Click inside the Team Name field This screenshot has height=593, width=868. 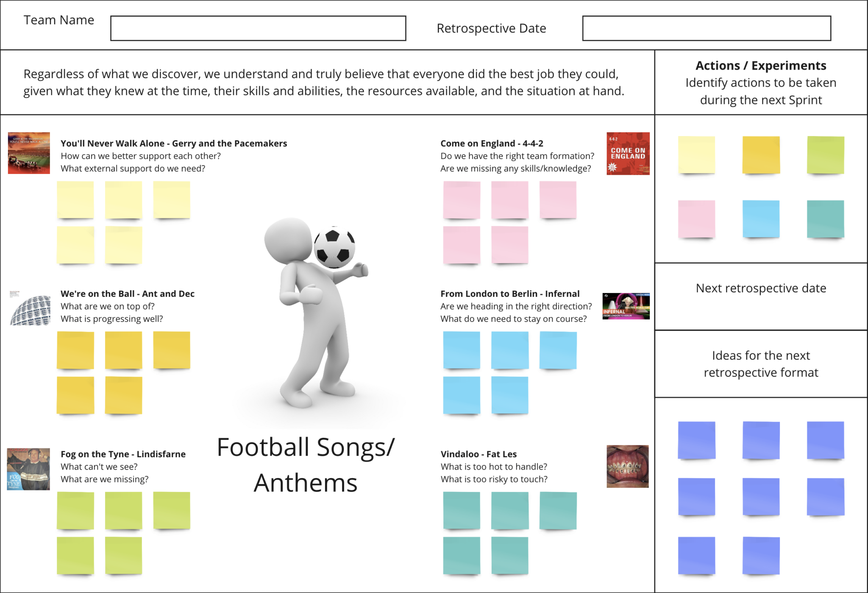[x=259, y=30]
